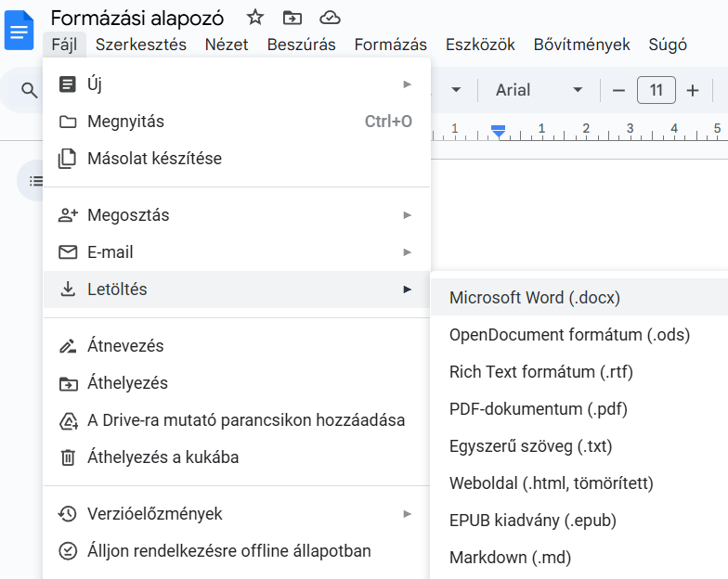Download as Rich Text formátum (.rtf)
This screenshot has height=579, width=728.
click(x=579, y=371)
